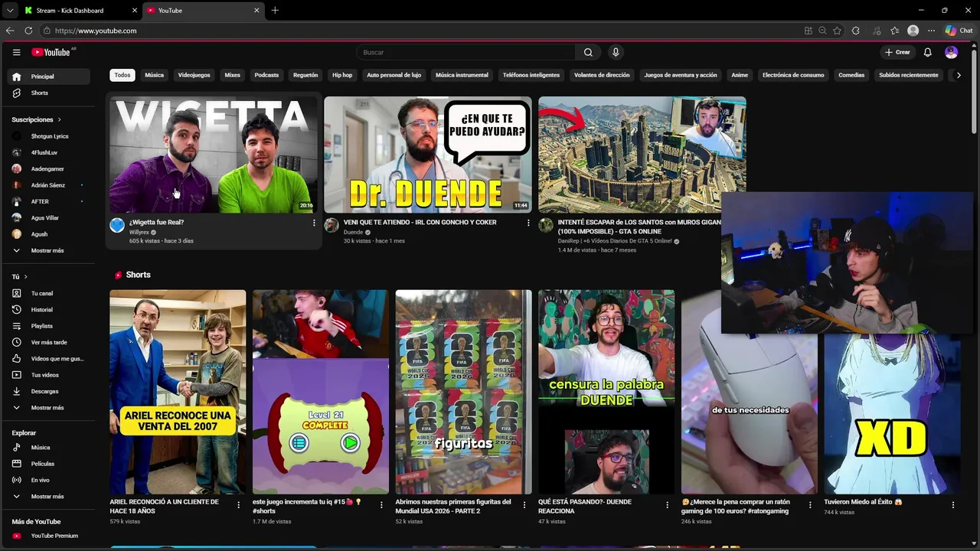Open Historial in the sidebar
The image size is (980, 551).
click(x=49, y=310)
